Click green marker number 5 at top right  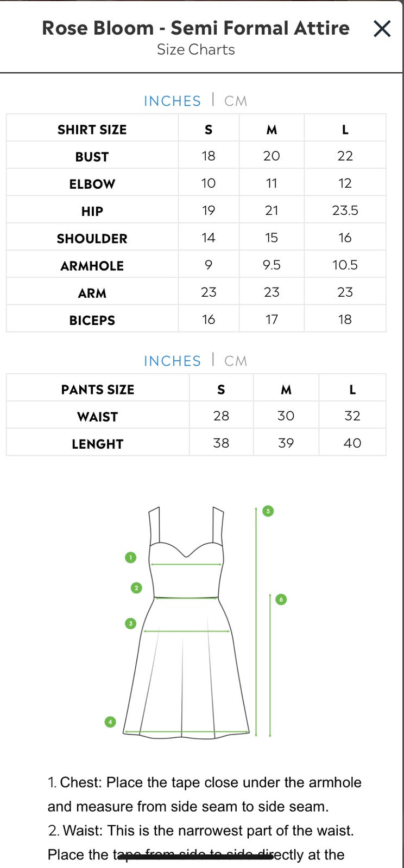(x=268, y=511)
